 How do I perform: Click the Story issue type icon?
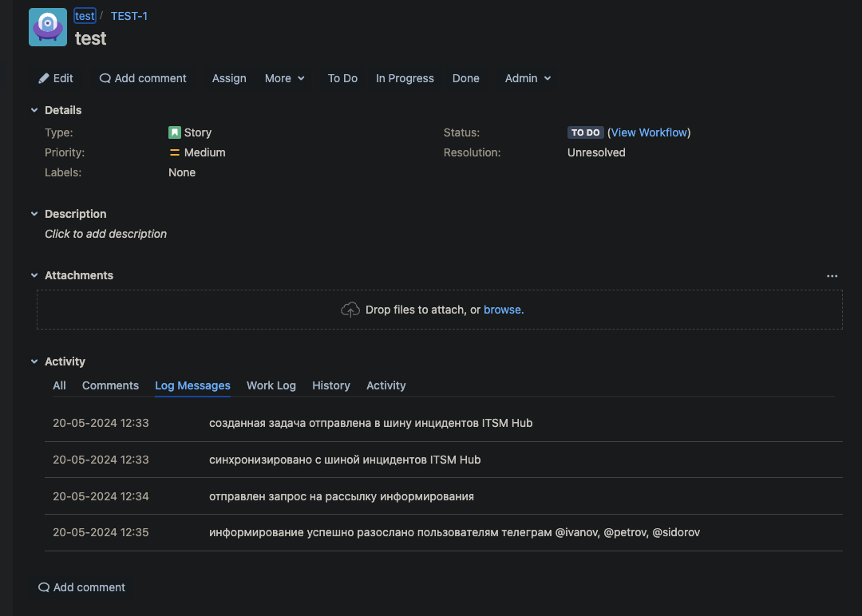tap(175, 132)
